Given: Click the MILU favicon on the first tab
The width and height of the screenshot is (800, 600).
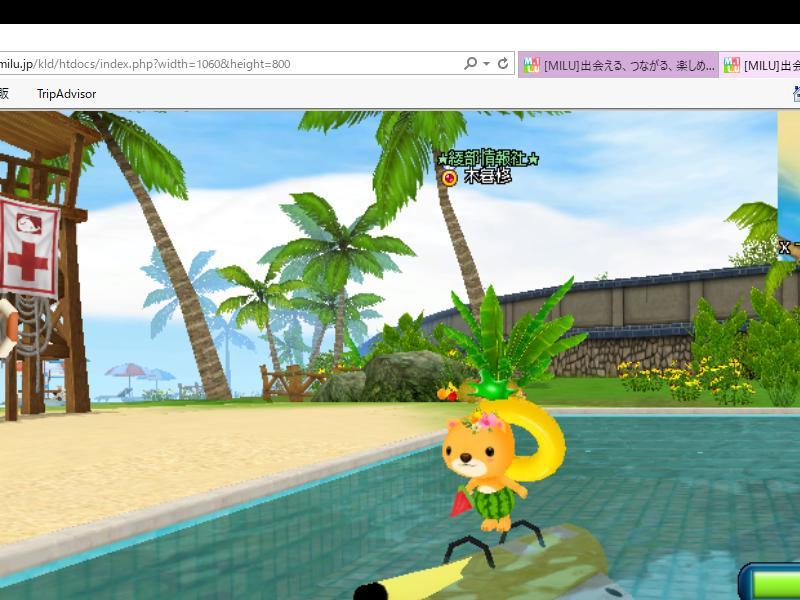Looking at the screenshot, I should coord(532,65).
